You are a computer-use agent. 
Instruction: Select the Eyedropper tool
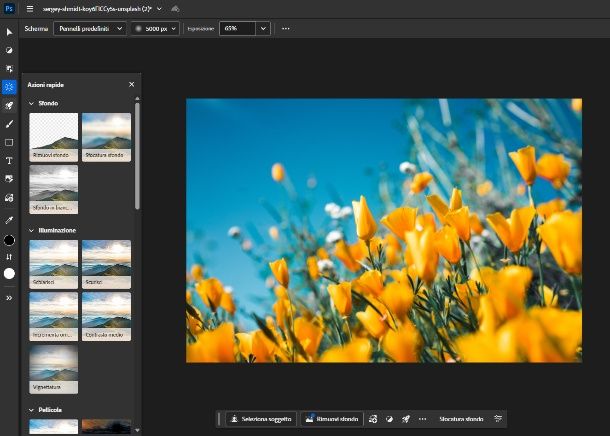tap(9, 220)
